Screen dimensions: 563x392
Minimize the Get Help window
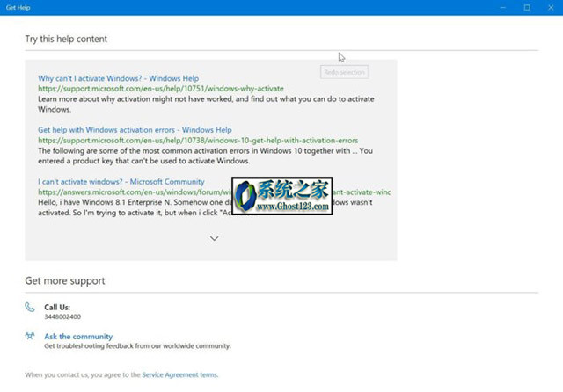coord(503,8)
